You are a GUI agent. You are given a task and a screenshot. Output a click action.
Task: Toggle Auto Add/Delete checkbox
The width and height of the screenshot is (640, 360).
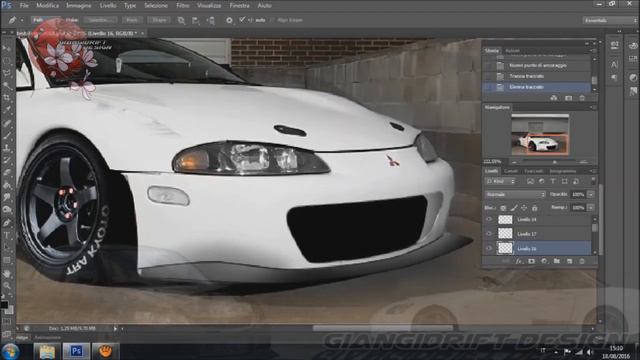[x=242, y=20]
